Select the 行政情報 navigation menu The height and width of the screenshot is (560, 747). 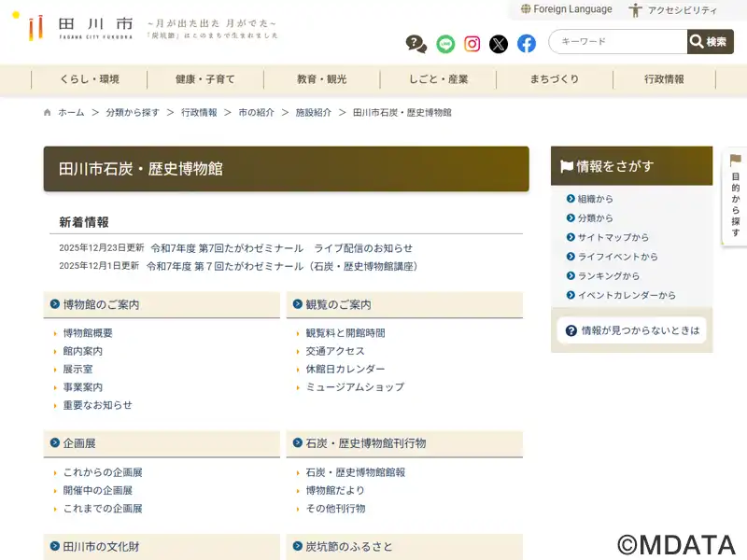point(664,79)
